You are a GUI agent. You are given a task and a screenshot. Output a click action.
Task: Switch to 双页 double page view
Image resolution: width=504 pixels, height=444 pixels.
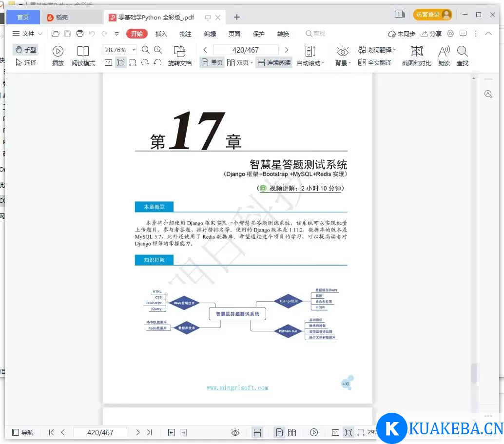[237, 63]
